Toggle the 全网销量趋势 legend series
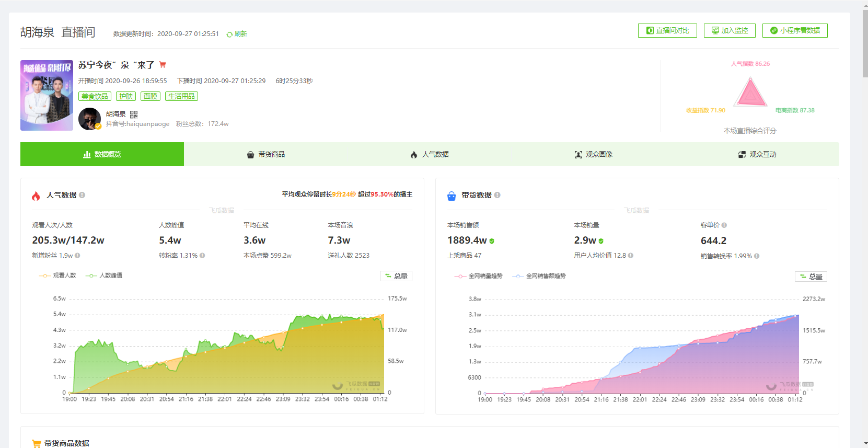Viewport: 868px width, 448px height. pyautogui.click(x=479, y=276)
